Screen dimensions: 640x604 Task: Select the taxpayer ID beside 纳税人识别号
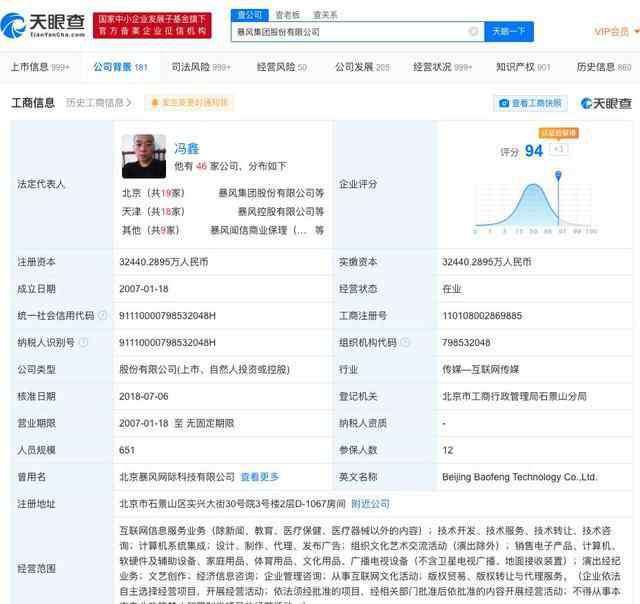pyautogui.click(x=167, y=342)
